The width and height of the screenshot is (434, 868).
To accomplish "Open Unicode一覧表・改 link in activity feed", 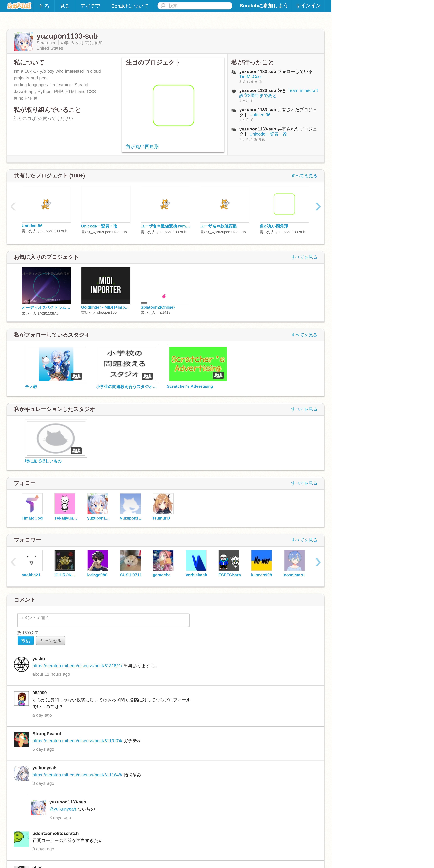I will [x=268, y=134].
